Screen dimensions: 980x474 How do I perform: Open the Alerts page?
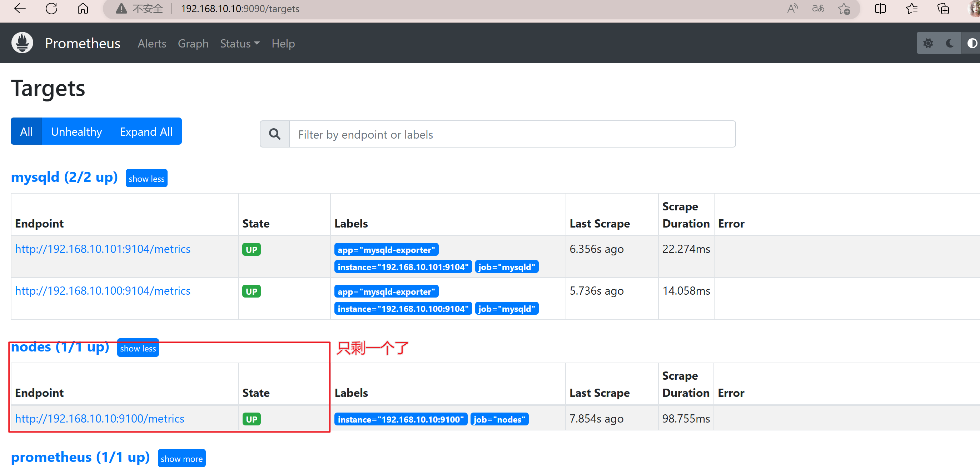click(152, 44)
